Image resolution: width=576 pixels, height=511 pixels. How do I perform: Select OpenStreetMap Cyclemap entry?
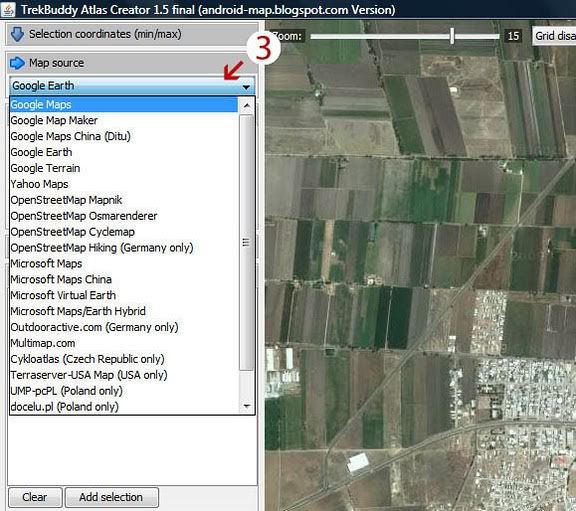tap(124, 232)
